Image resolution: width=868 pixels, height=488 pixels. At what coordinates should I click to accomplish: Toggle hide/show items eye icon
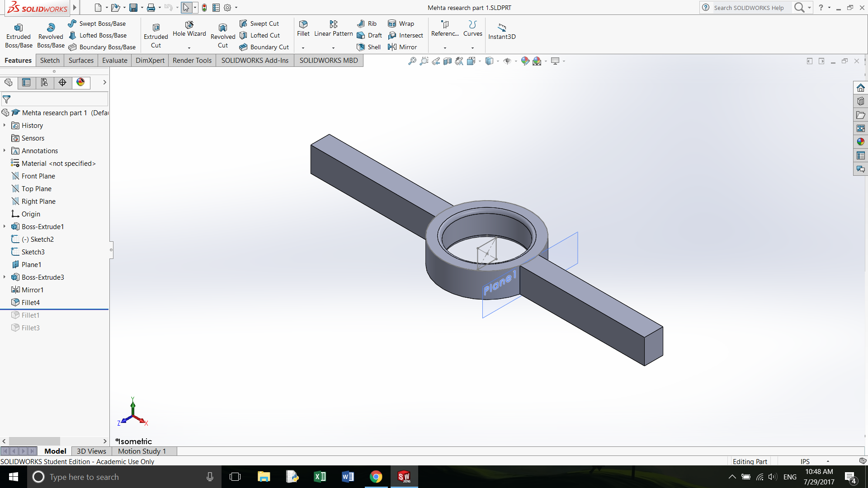[507, 61]
